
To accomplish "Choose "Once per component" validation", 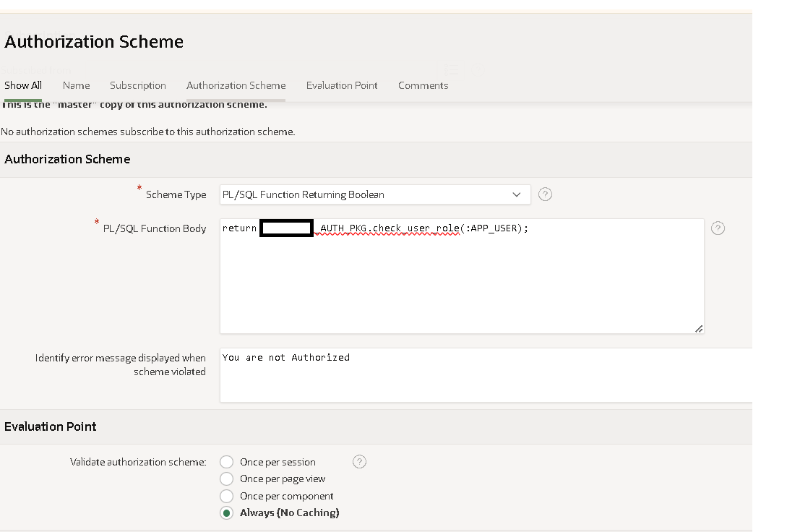I will pos(226,496).
